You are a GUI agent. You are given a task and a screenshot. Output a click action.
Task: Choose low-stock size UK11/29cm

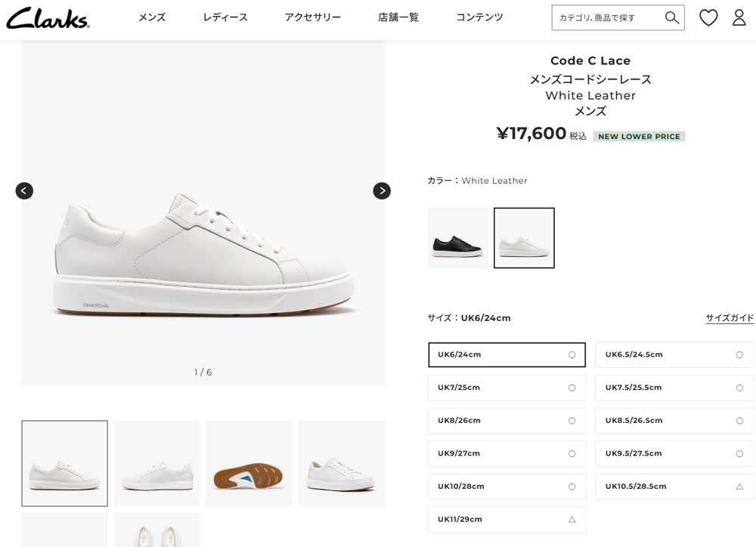click(507, 520)
